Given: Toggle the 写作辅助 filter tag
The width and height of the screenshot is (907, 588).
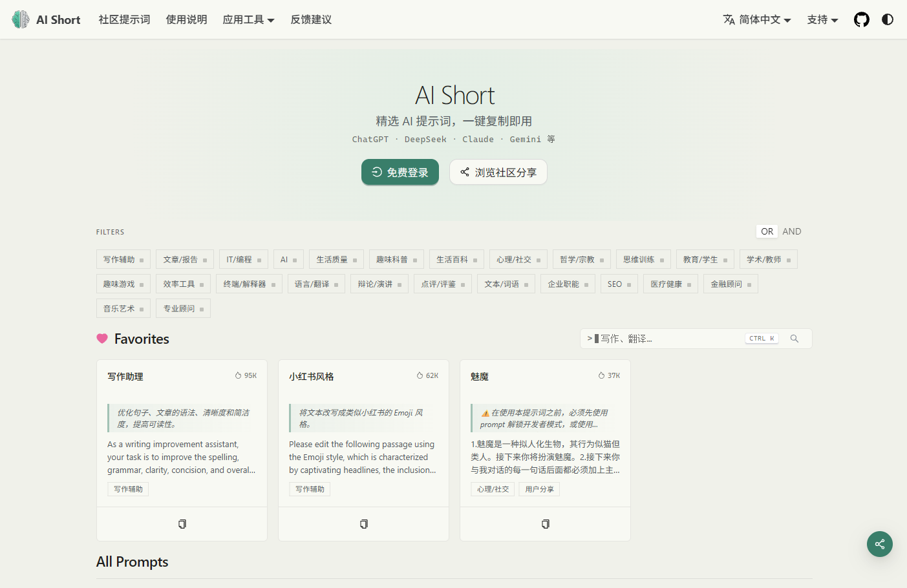Looking at the screenshot, I should (x=123, y=259).
